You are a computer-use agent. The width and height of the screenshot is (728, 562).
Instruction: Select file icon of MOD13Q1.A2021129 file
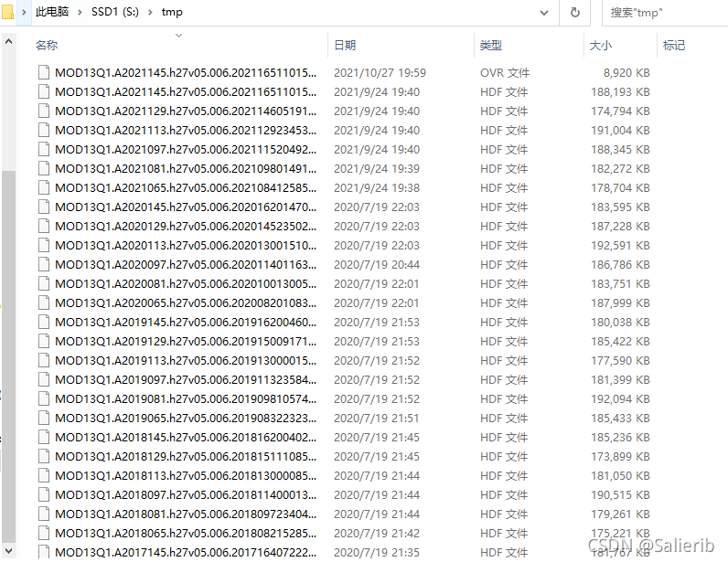click(44, 111)
